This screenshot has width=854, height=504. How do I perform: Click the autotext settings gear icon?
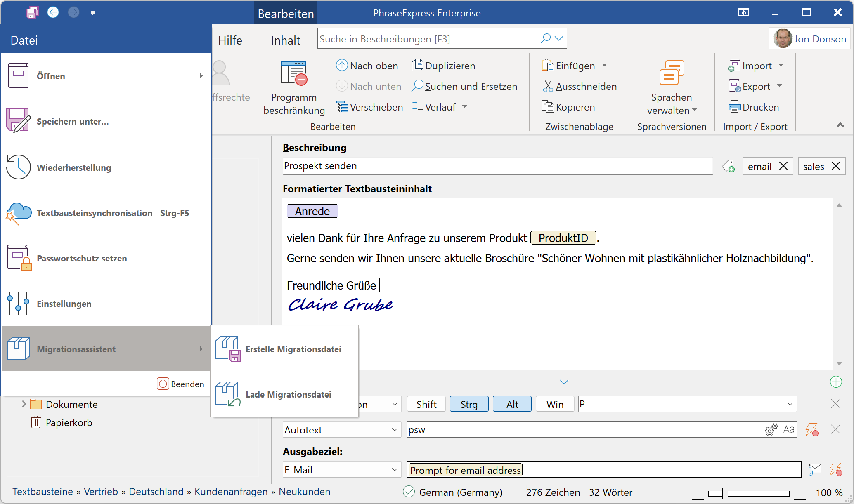(771, 430)
